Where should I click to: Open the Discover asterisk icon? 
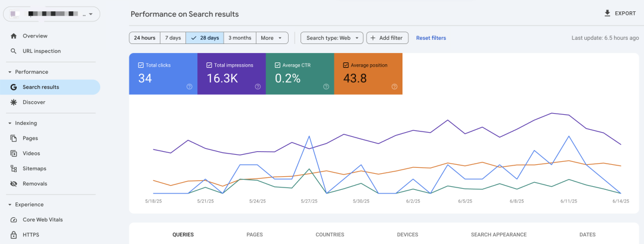pyautogui.click(x=14, y=102)
